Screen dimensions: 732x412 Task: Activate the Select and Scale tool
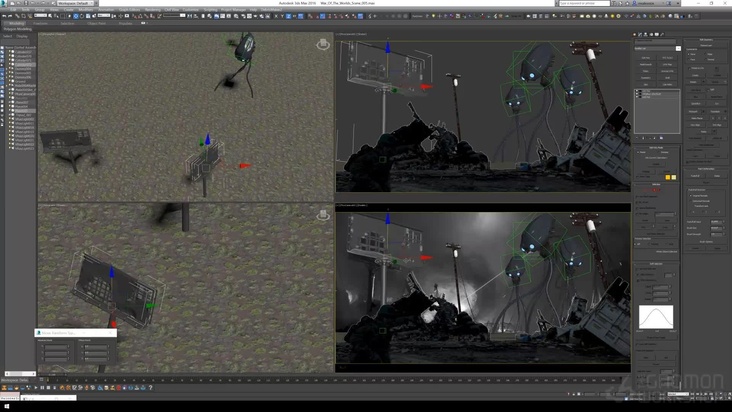point(88,16)
